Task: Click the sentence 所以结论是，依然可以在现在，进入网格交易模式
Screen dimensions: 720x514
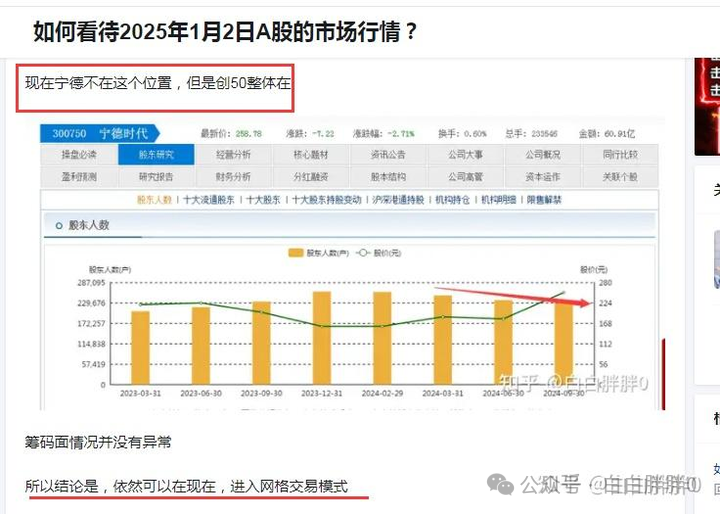Action: tap(186, 486)
